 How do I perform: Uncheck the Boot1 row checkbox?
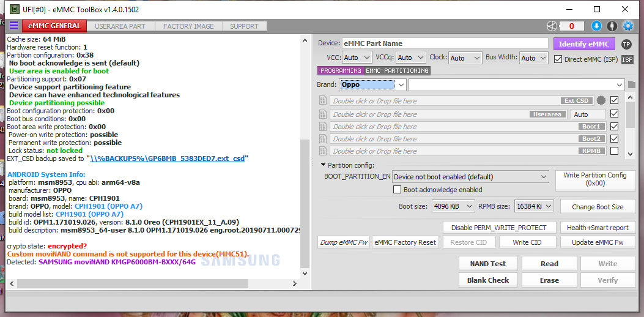coord(615,126)
